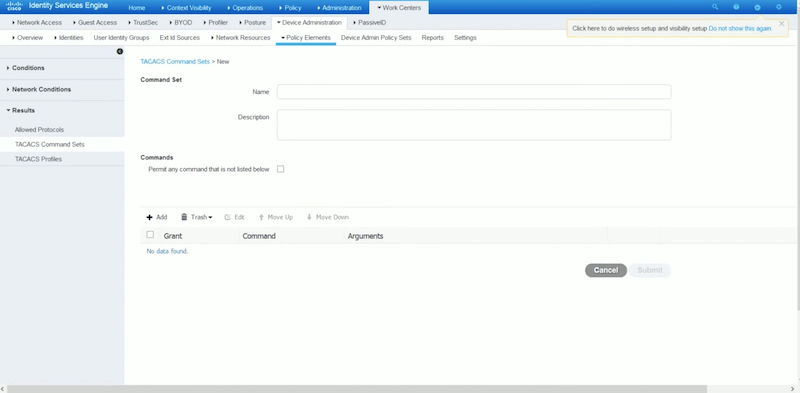The image size is (800, 393).
Task: Dismiss the wireless setup notification
Action: tap(781, 23)
